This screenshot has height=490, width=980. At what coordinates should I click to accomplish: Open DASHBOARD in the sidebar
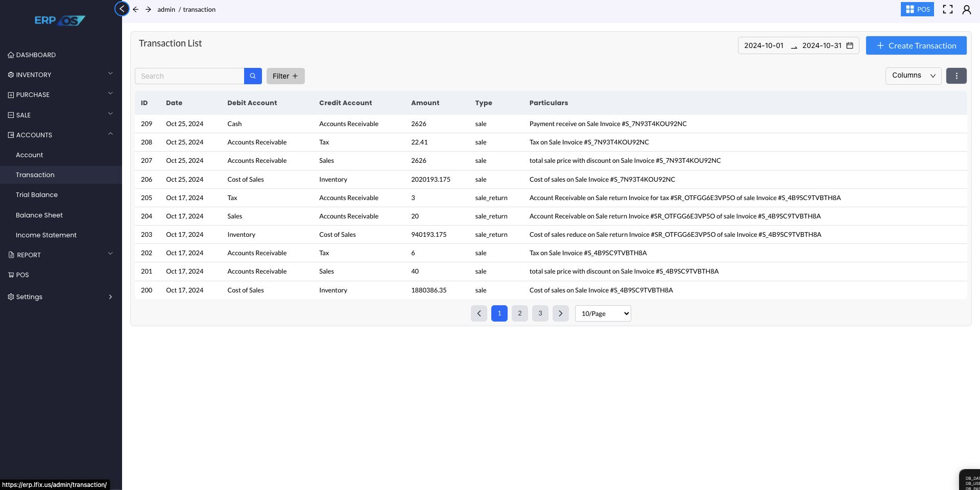tap(32, 55)
